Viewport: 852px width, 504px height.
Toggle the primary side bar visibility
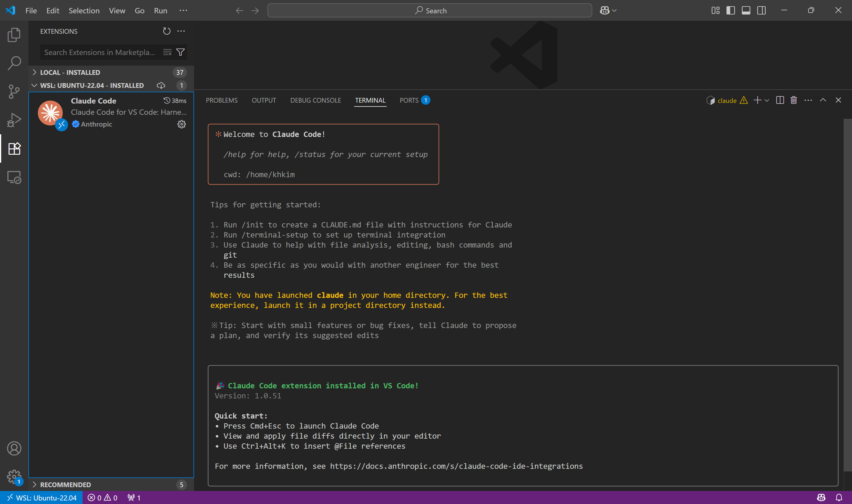[730, 10]
